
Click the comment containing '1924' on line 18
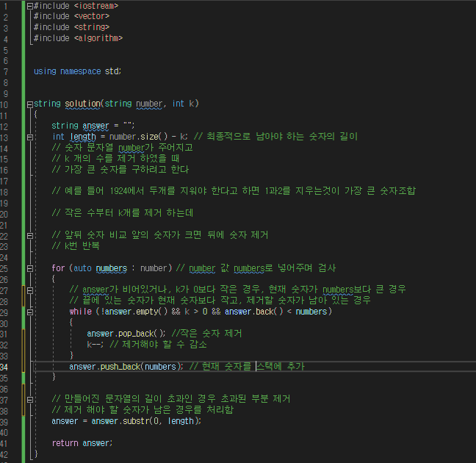[234, 191]
